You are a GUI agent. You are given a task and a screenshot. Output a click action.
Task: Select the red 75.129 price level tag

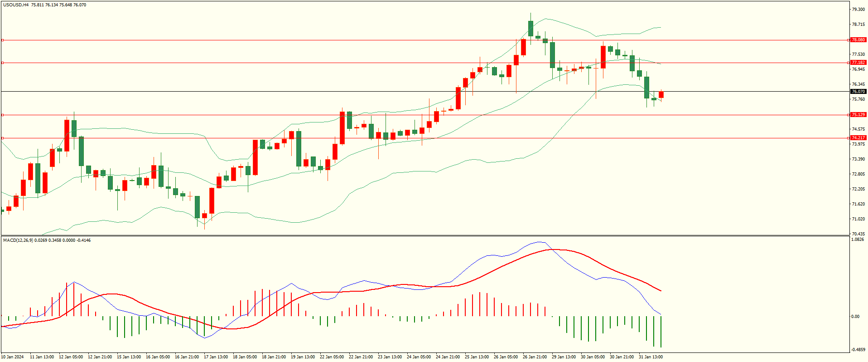pyautogui.click(x=858, y=115)
